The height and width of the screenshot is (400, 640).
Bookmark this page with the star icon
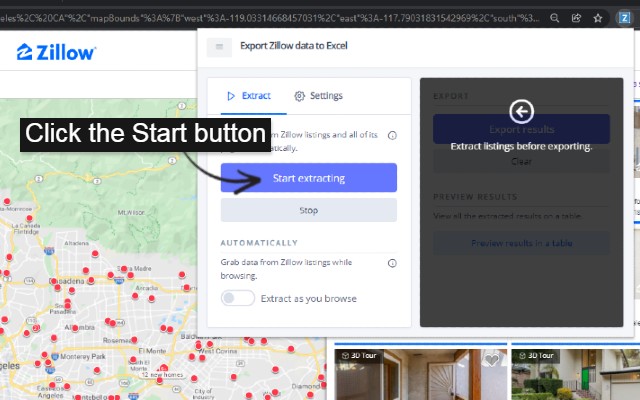click(598, 18)
